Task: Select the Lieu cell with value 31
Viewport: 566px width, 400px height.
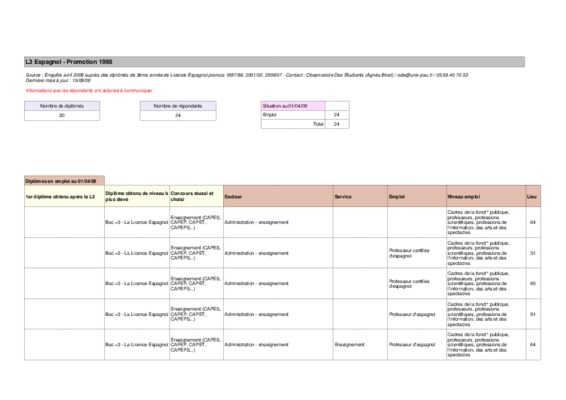Action: [x=533, y=253]
